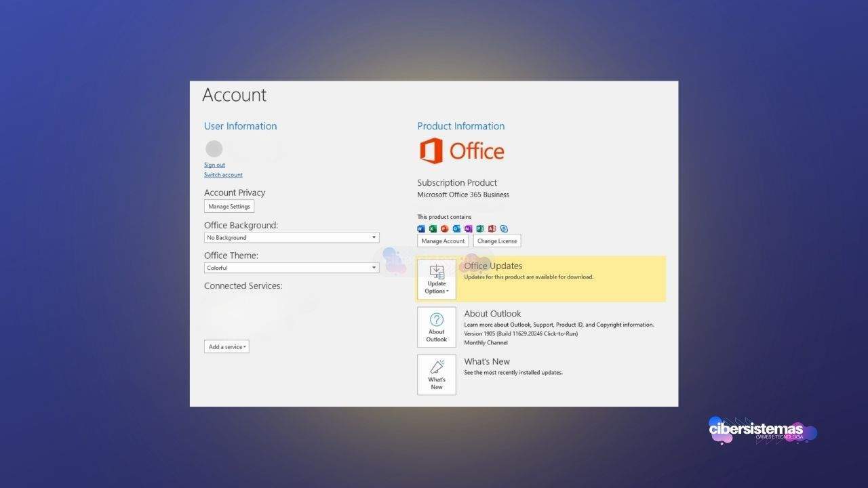The image size is (868, 488).
Task: Click the What's New heading text
Action: coord(487,361)
